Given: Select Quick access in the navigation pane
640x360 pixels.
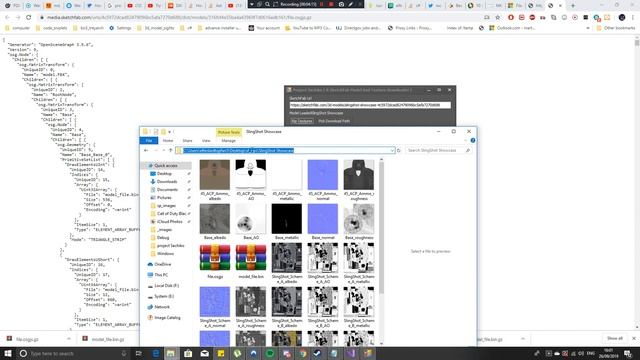Looking at the screenshot, I should (x=166, y=166).
